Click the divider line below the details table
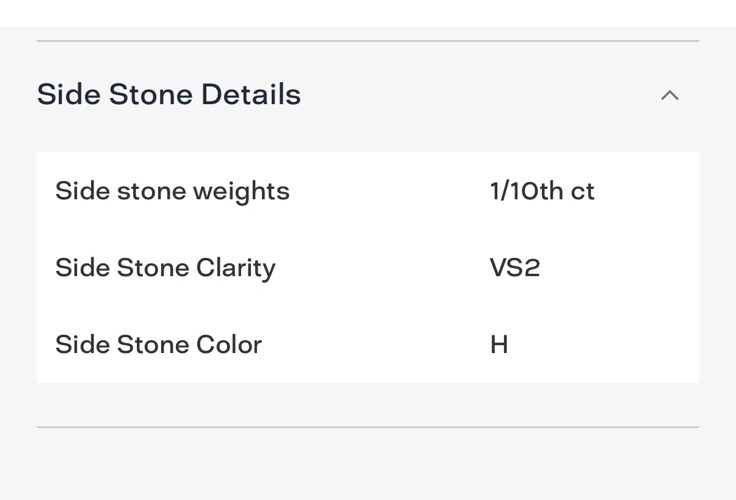The height and width of the screenshot is (500, 736). 368,427
